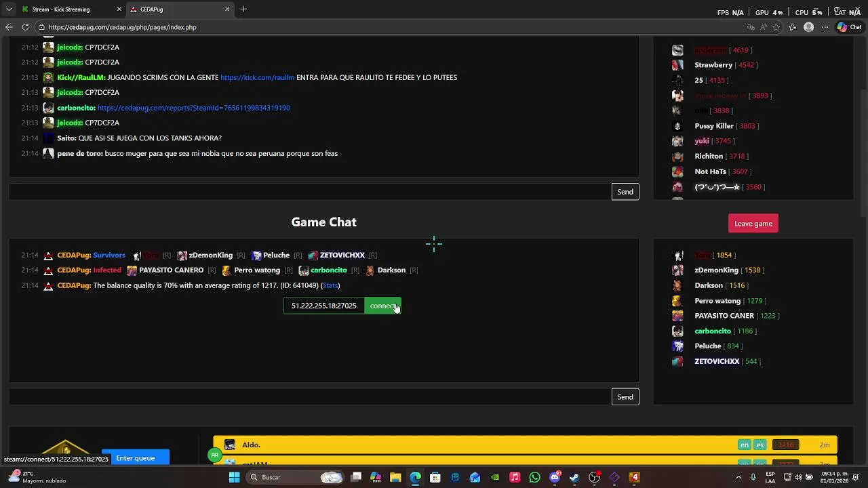The height and width of the screenshot is (488, 868).
Task: Focus the upper chat message input
Action: pos(310,192)
